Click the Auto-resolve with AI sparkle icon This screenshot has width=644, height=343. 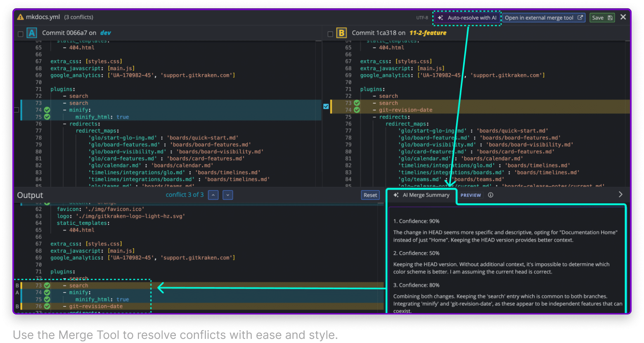440,18
